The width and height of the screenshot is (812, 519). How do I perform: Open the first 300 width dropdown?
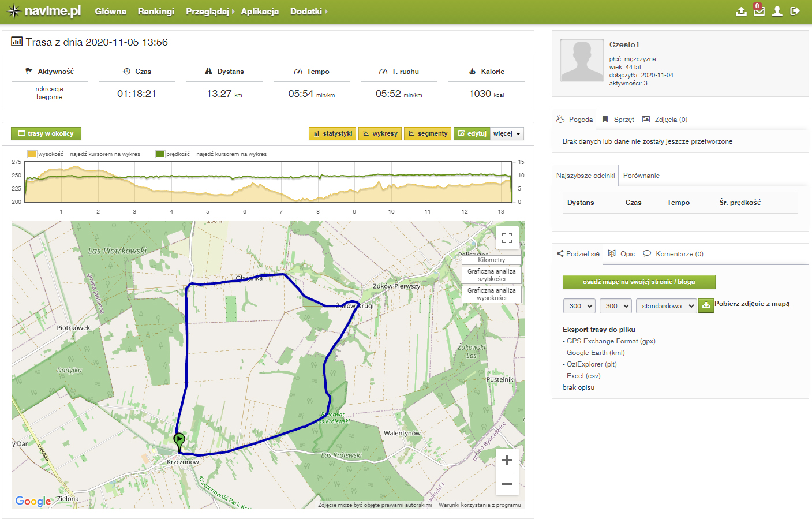tap(580, 306)
